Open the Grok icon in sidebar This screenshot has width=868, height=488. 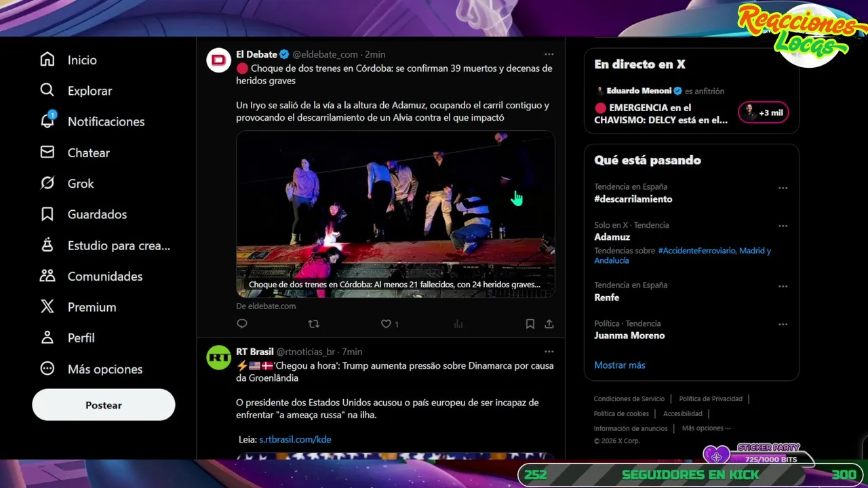47,183
